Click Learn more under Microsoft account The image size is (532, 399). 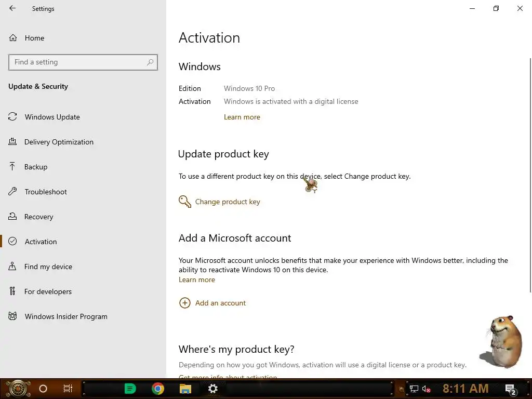click(197, 280)
